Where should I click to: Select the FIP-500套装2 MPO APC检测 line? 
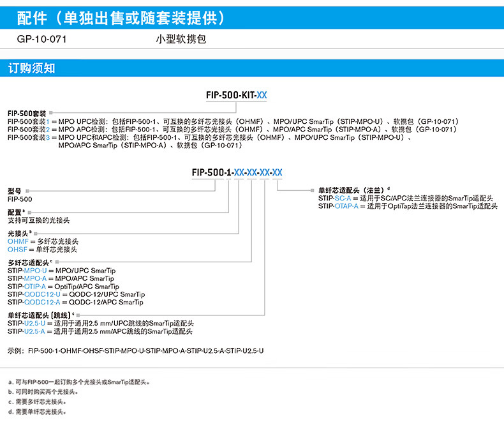[x=232, y=130]
